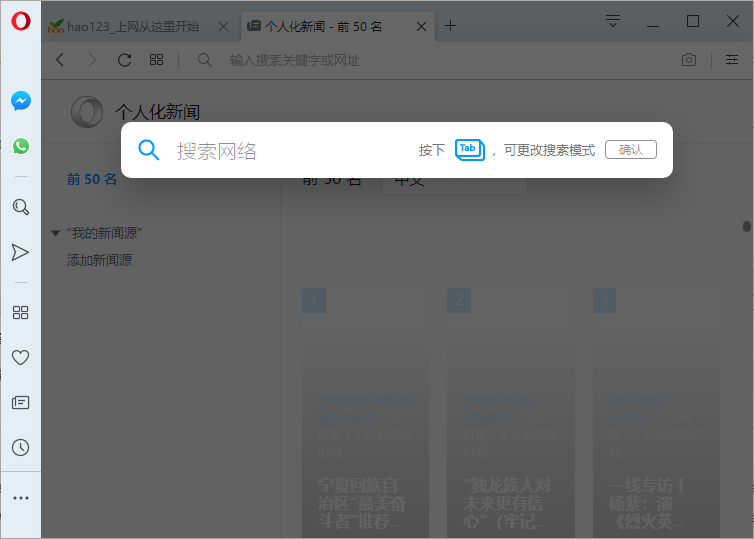Open Speed Dial grid in sidebar

(x=20, y=313)
